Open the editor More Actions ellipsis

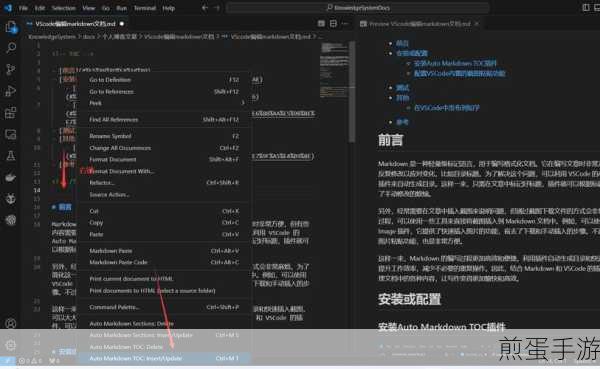345,24
